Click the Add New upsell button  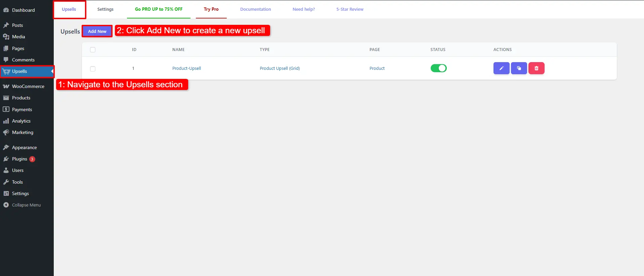click(x=97, y=31)
